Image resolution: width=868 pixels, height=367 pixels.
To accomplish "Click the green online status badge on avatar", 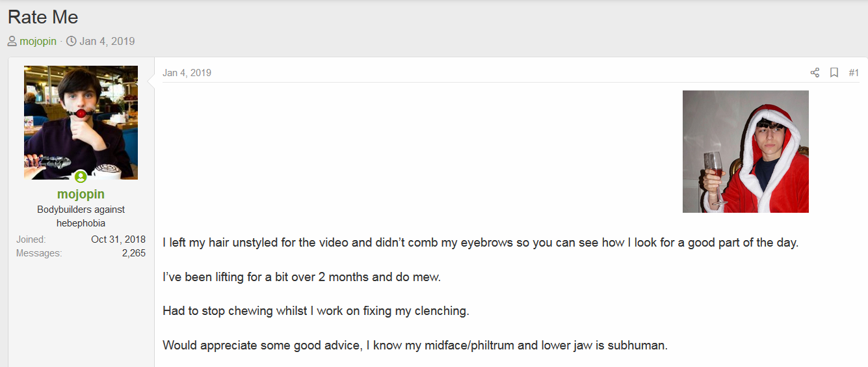I will click(x=81, y=176).
